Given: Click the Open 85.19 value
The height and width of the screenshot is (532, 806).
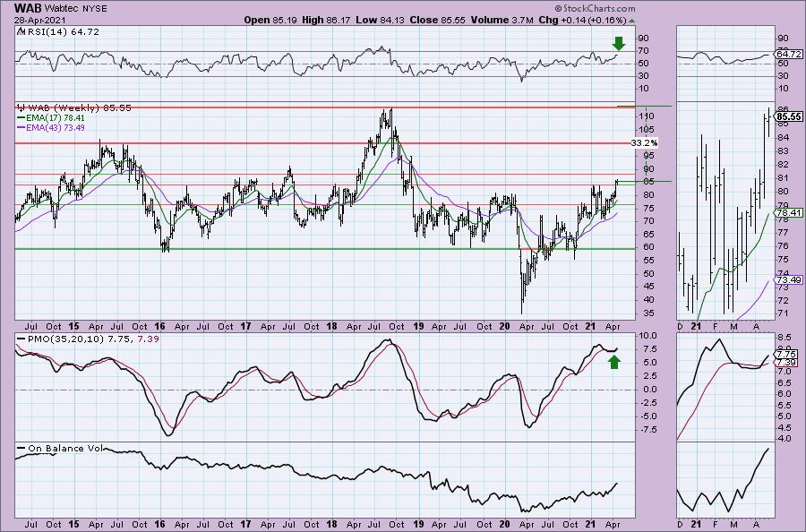Looking at the screenshot, I should [270, 20].
